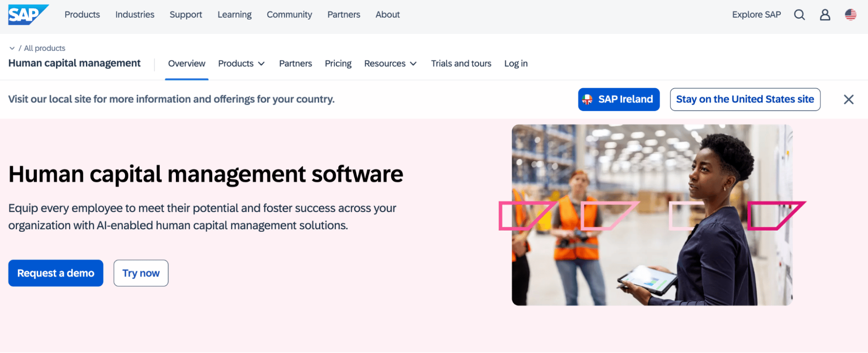Open the user account profile icon
The height and width of the screenshot is (353, 868).
(x=825, y=15)
